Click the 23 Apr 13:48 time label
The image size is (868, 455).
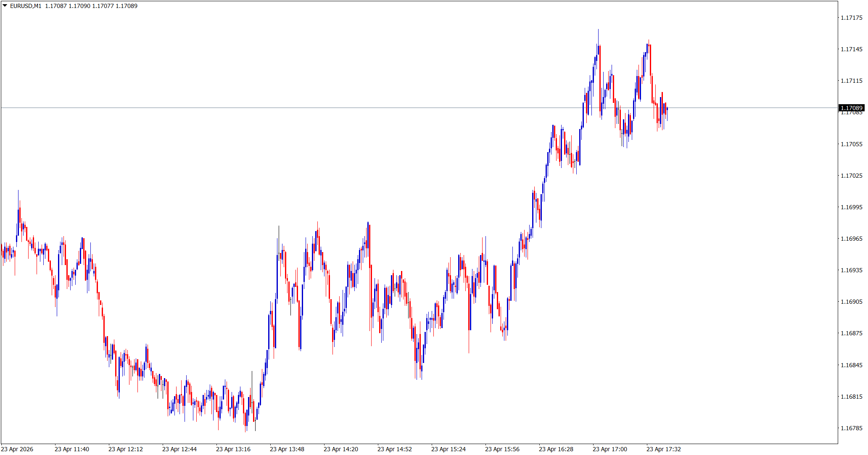click(287, 449)
